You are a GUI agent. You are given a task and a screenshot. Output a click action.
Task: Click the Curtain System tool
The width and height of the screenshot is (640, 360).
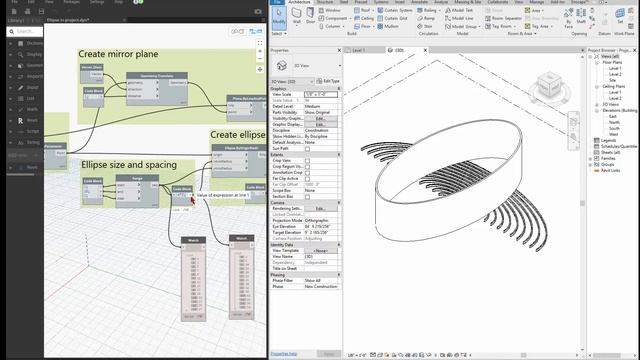pos(395,10)
